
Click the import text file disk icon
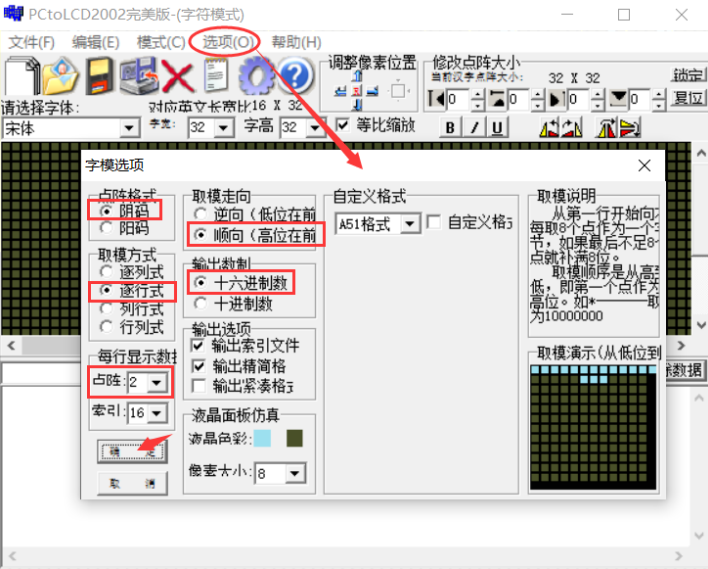click(139, 75)
